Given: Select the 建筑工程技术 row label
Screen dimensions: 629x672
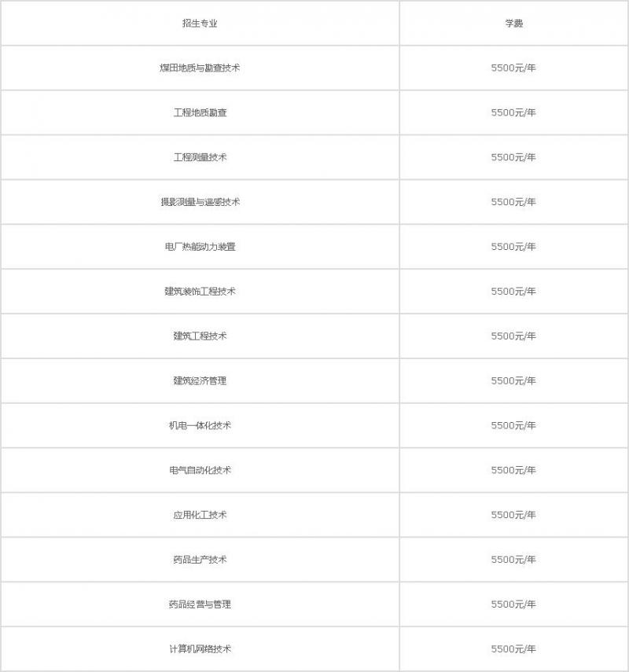Looking at the screenshot, I should click(x=200, y=336).
